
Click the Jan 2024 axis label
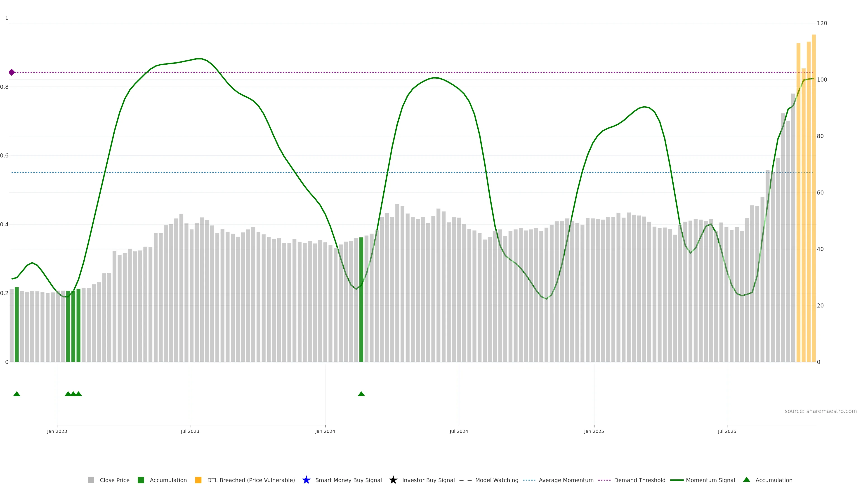point(325,431)
